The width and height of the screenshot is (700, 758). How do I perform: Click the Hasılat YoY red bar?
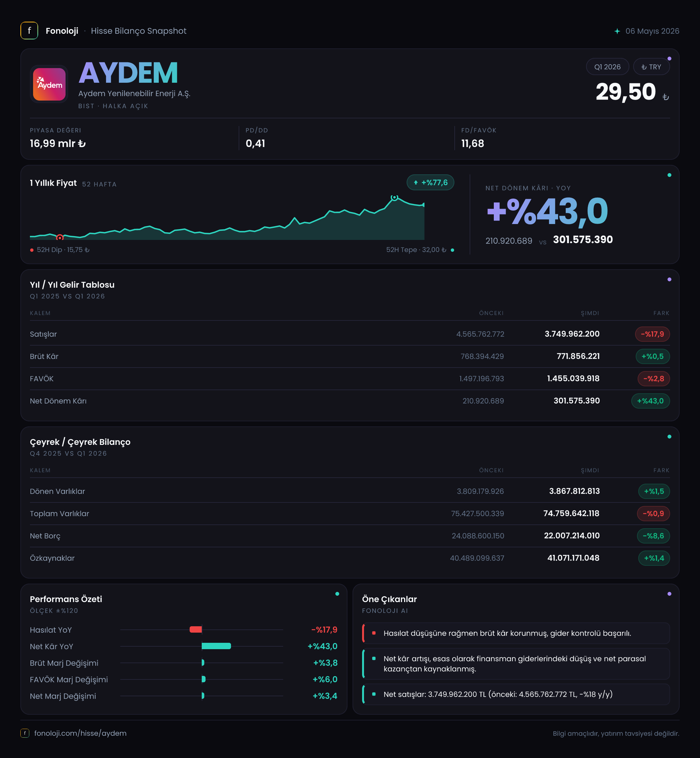195,629
